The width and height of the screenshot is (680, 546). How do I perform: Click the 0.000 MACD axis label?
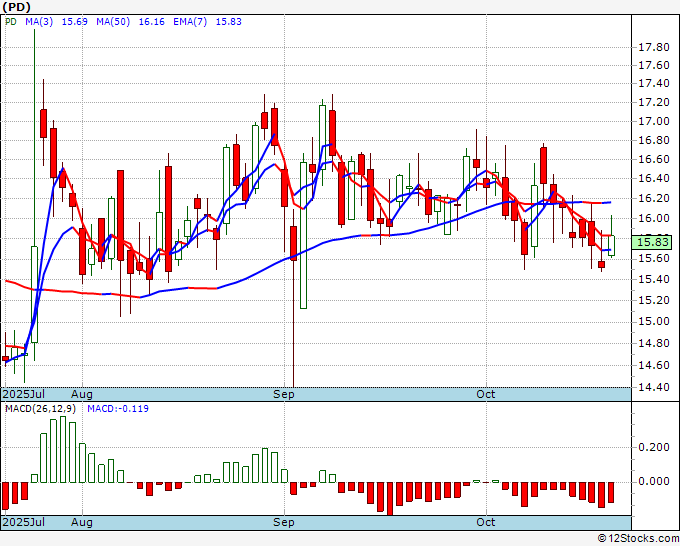[654, 481]
